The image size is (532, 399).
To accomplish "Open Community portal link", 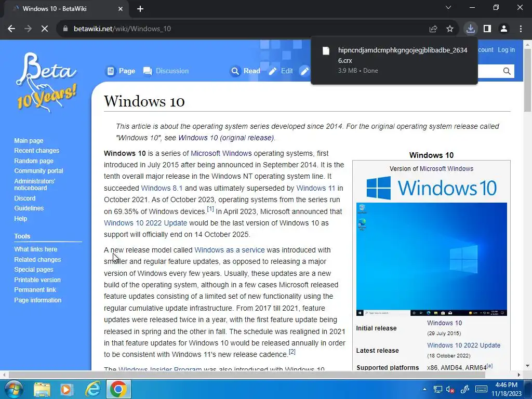I will point(38,170).
